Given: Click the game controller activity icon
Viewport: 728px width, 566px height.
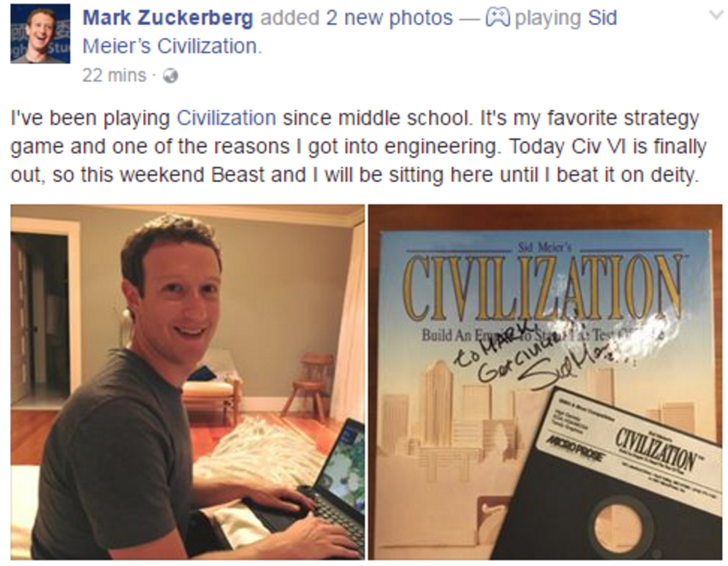Looking at the screenshot, I should point(498,18).
